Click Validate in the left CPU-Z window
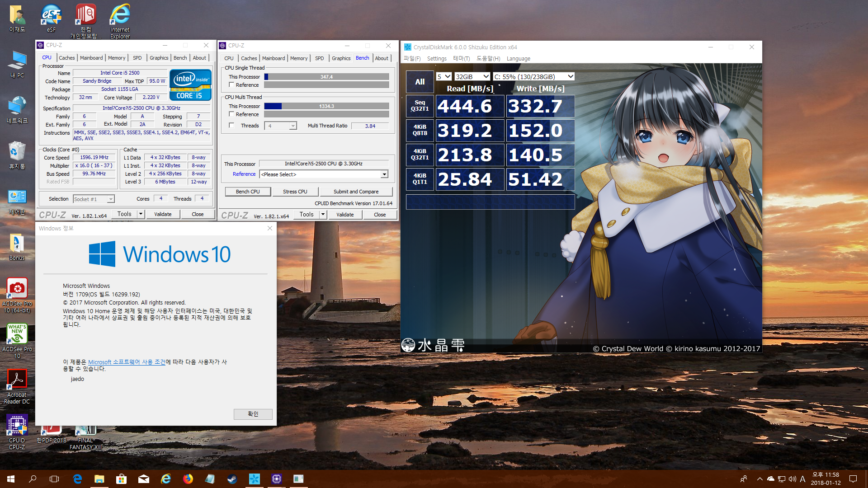This screenshot has height=488, width=868. click(163, 214)
